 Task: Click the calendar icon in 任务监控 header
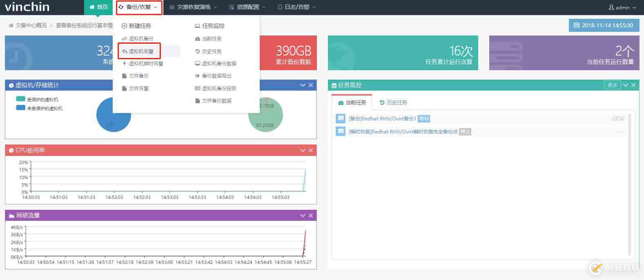(334, 85)
